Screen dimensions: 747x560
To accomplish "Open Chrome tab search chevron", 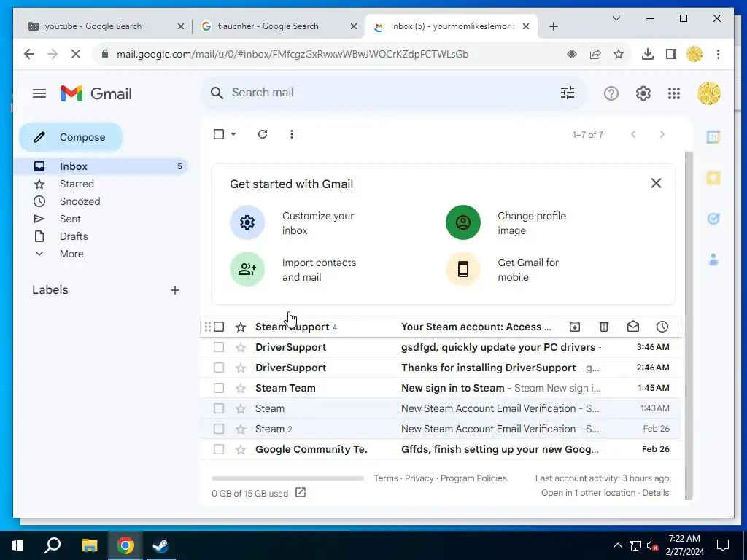I will (x=616, y=18).
